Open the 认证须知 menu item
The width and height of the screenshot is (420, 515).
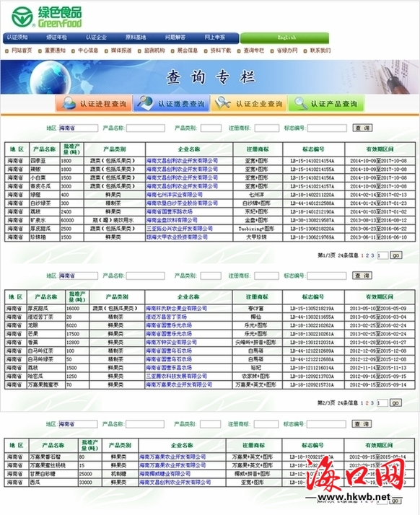pyautogui.click(x=17, y=38)
